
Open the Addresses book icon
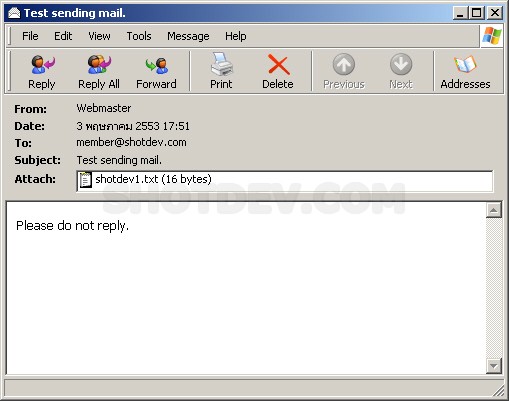pos(465,65)
